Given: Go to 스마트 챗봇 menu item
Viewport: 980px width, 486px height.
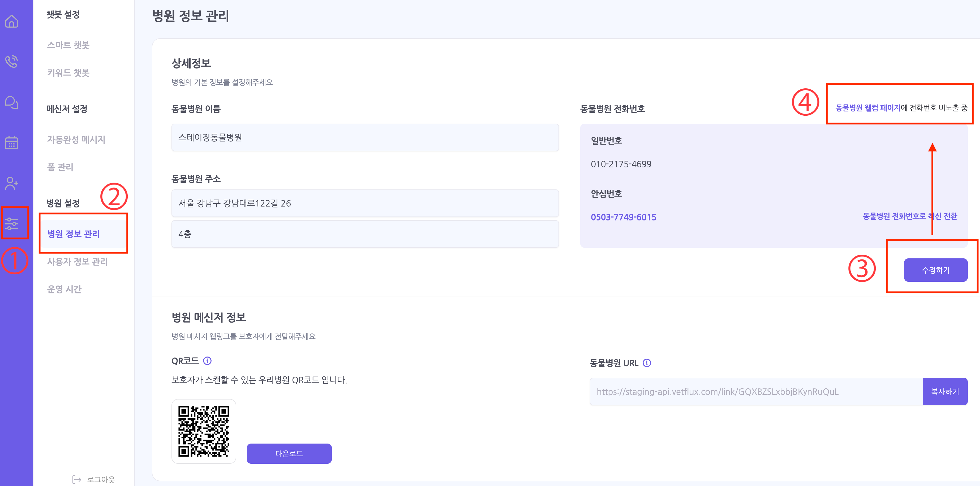Looking at the screenshot, I should (68, 45).
